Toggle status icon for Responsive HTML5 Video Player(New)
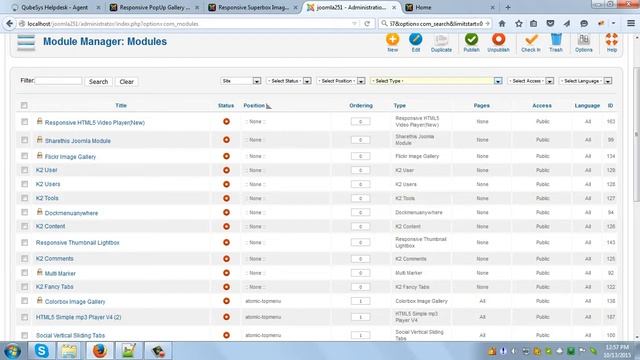 pos(226,122)
